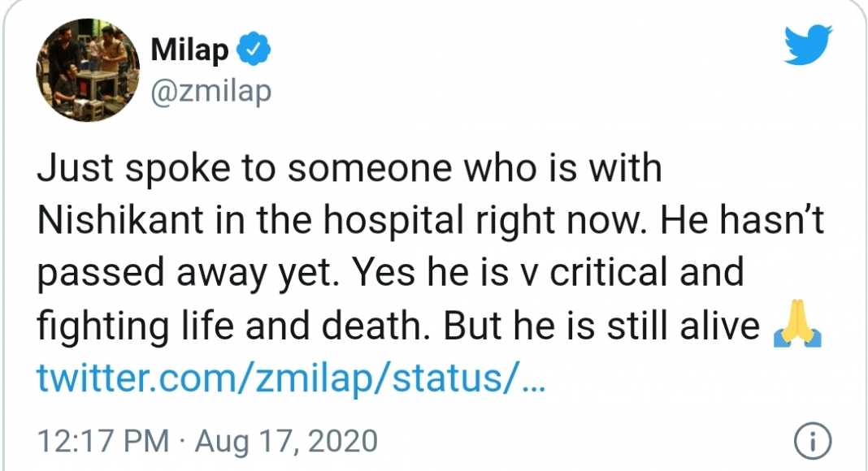Screen dimensions: 868x471
Task: Open the tweet info circle icon
Action: click(x=813, y=441)
